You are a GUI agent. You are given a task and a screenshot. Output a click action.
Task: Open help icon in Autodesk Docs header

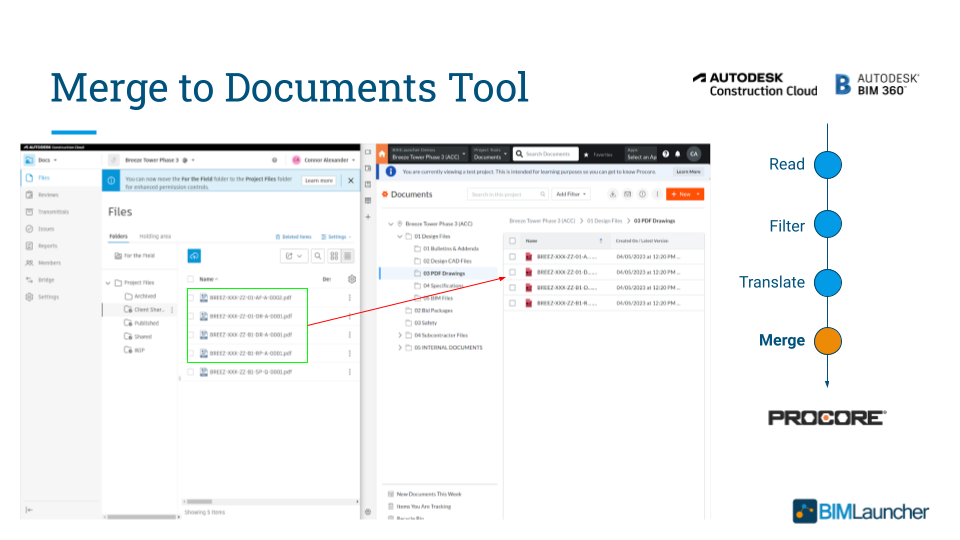[x=274, y=160]
